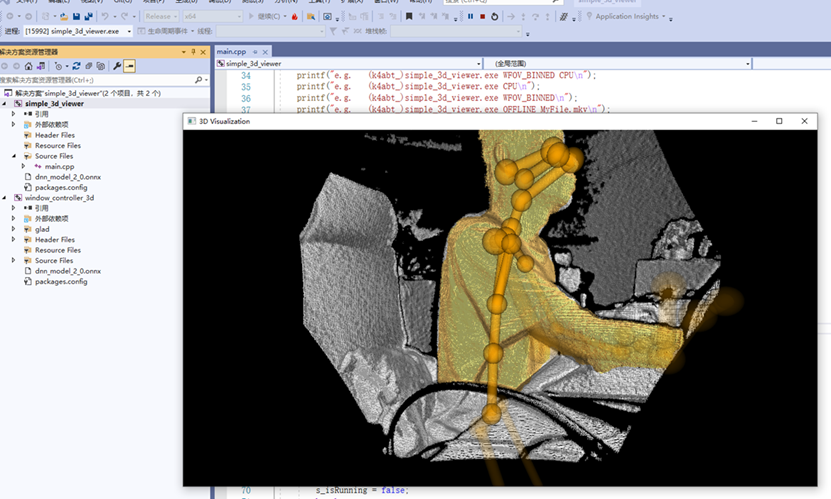
Task: Undo the last action
Action: tap(105, 16)
